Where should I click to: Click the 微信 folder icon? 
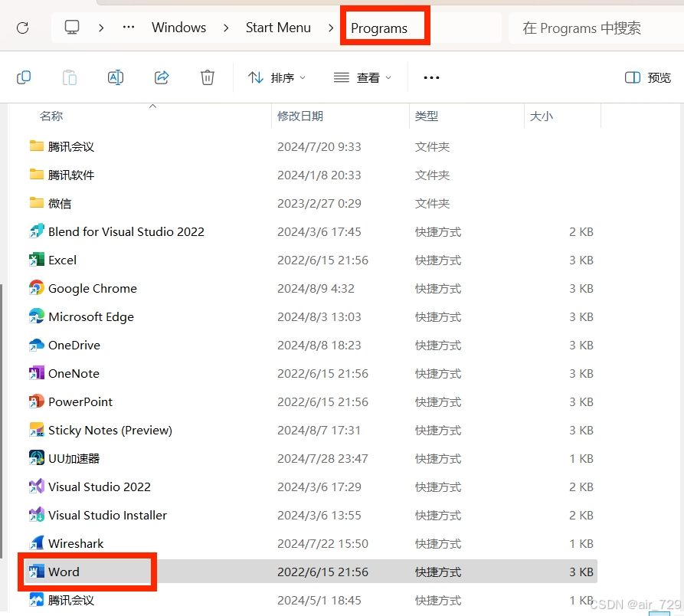click(x=37, y=203)
